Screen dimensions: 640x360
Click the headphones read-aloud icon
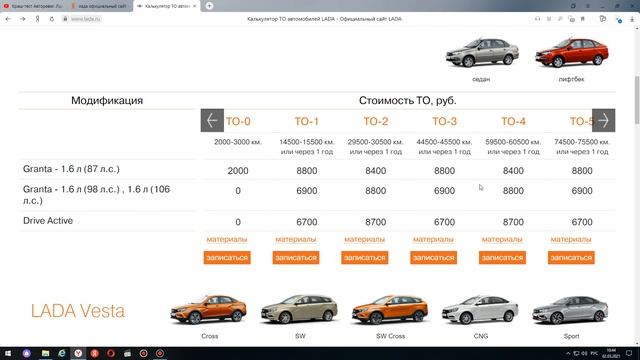coord(537,19)
